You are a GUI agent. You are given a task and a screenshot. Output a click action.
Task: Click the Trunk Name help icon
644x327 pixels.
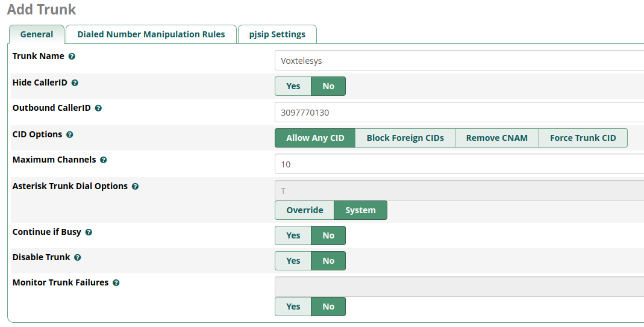coord(72,56)
